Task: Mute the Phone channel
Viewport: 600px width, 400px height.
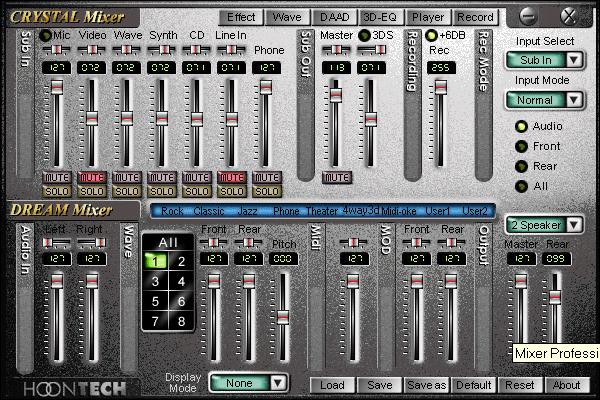Action: click(x=267, y=178)
